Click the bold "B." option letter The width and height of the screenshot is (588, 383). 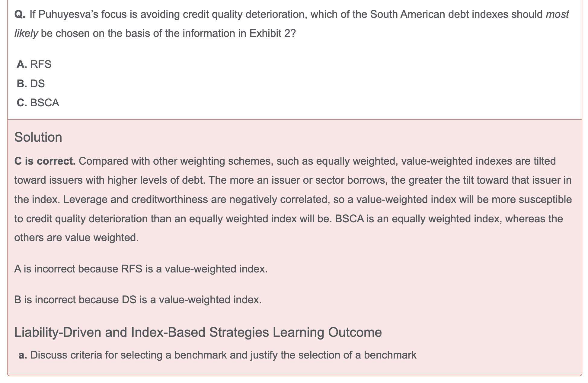(x=22, y=84)
